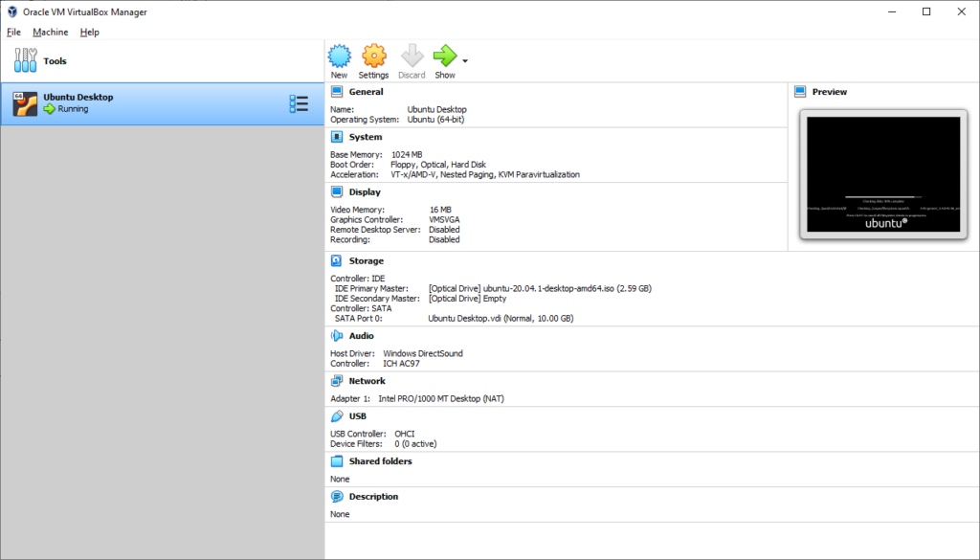Open the USB section heading link

point(358,415)
